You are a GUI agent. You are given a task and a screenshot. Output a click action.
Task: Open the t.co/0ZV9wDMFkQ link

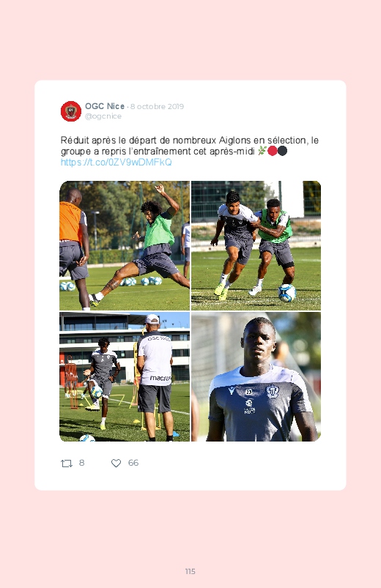116,162
